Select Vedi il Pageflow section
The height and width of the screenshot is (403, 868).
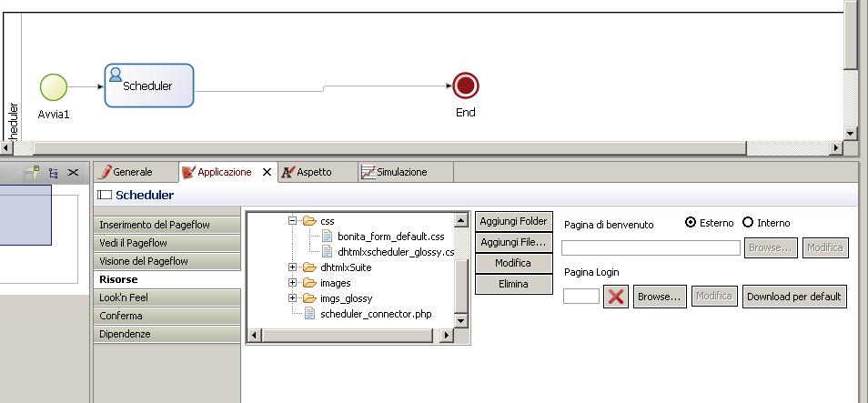point(167,243)
